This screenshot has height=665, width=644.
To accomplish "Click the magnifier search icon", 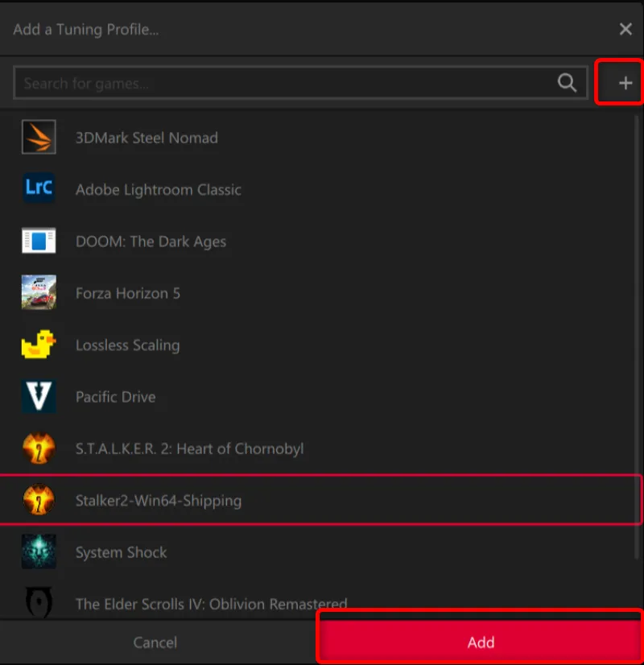I will pyautogui.click(x=567, y=83).
